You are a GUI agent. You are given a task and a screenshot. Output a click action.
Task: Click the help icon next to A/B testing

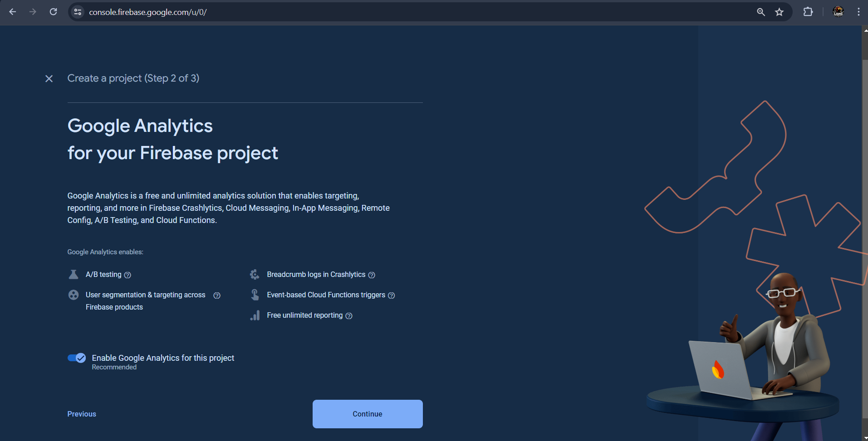click(128, 275)
